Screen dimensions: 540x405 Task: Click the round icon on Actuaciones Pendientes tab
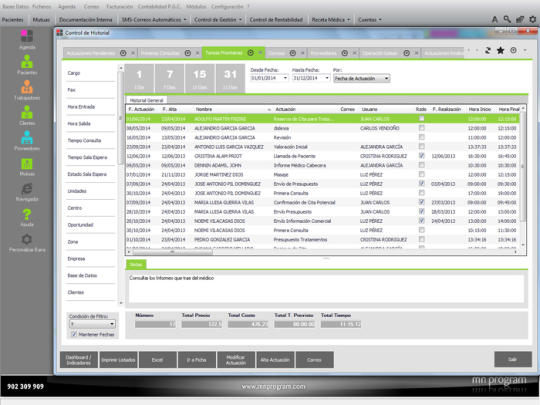tap(123, 53)
